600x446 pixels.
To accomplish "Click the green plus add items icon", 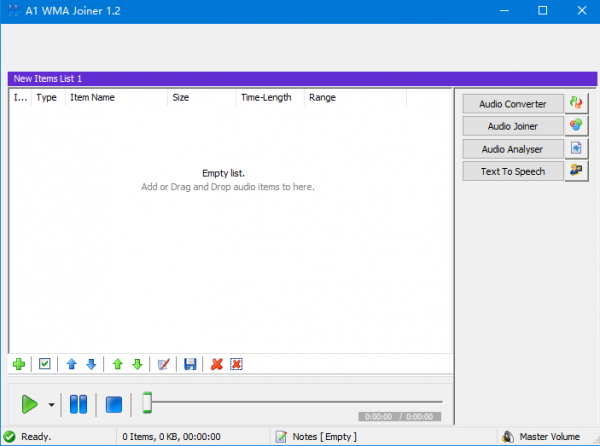I will 19,364.
